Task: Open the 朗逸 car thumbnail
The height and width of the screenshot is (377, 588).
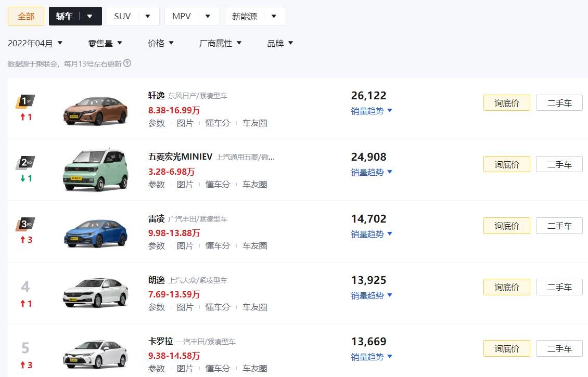Action: (96, 292)
